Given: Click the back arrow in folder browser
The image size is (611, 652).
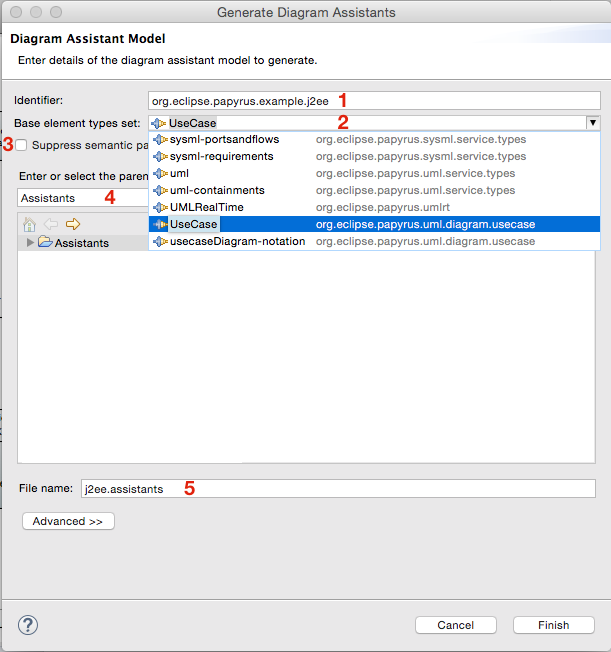Looking at the screenshot, I should pyautogui.click(x=51, y=224).
